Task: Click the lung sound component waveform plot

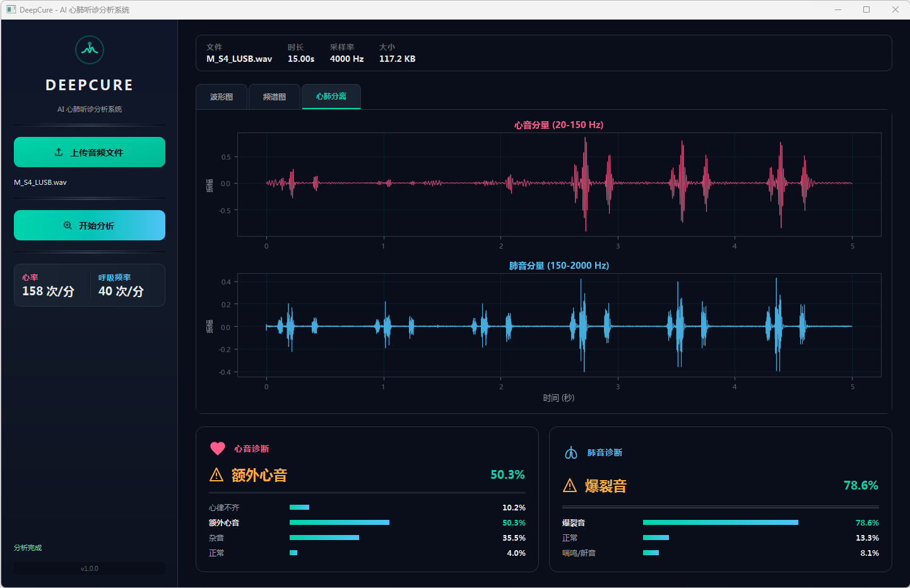Action: pos(559,326)
